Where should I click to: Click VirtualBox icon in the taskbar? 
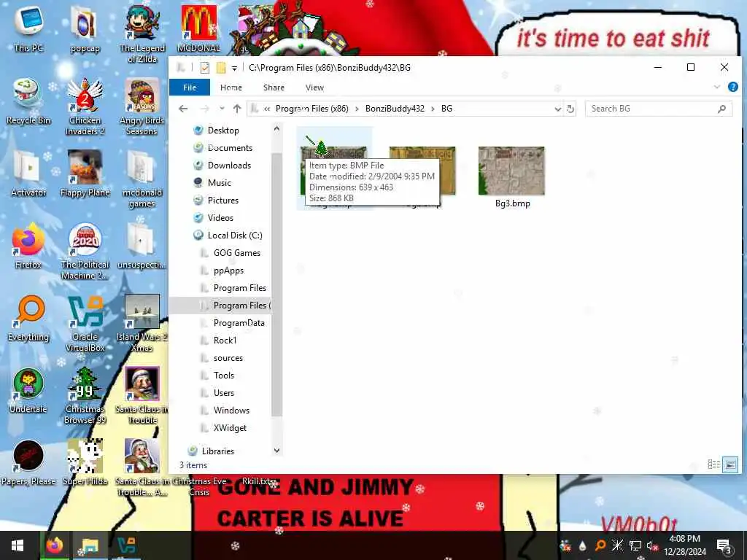125,545
